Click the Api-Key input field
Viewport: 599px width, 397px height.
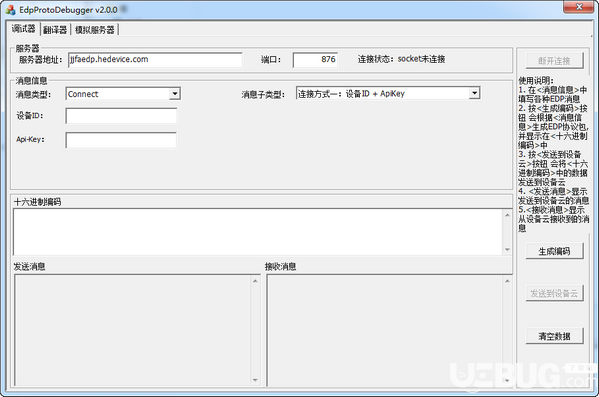click(x=121, y=140)
